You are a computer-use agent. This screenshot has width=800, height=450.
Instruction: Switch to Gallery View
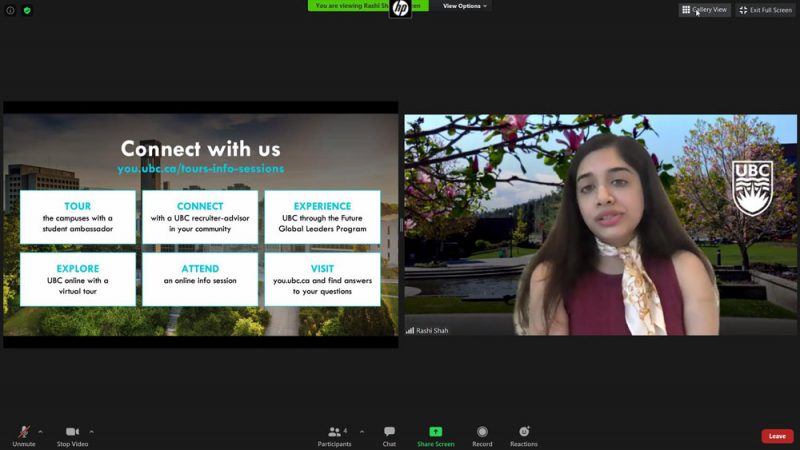[705, 10]
